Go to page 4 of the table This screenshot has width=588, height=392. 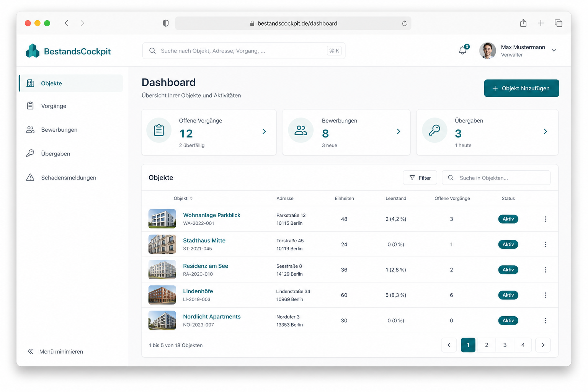[x=523, y=345]
